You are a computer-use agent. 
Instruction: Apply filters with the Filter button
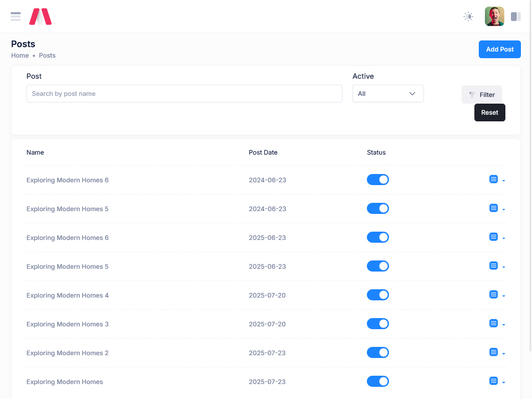point(482,95)
